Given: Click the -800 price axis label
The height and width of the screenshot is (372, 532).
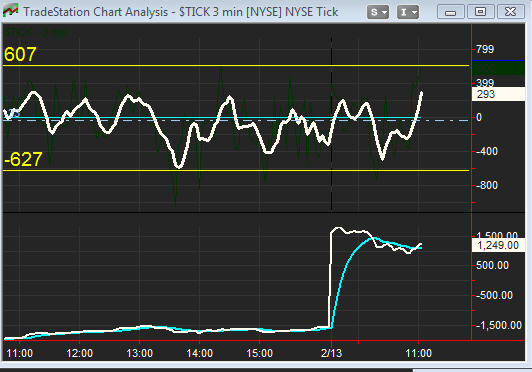Looking at the screenshot, I should pos(487,185).
